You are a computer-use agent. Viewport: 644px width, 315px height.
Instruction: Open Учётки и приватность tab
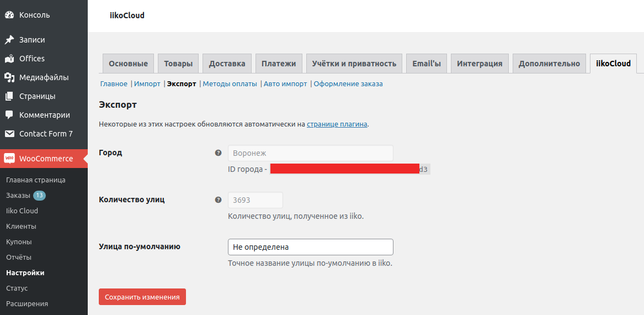(354, 64)
